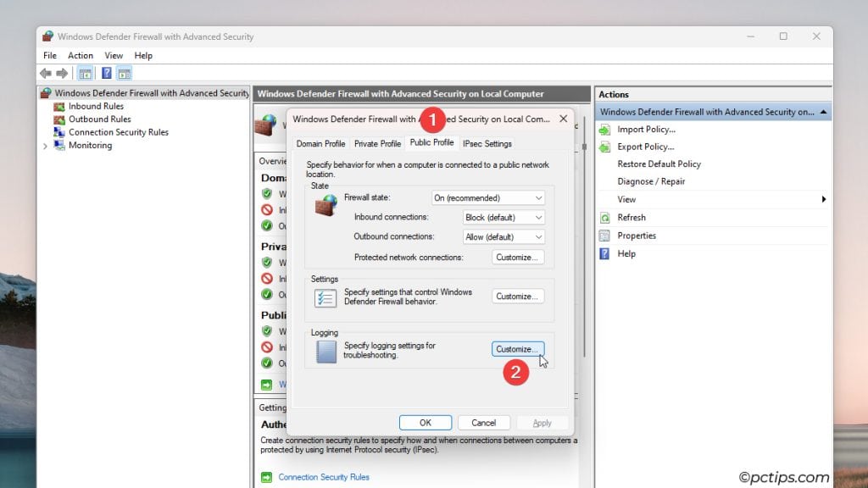Viewport: 868px width, 488px height.
Task: Refresh the console view
Action: (x=631, y=217)
